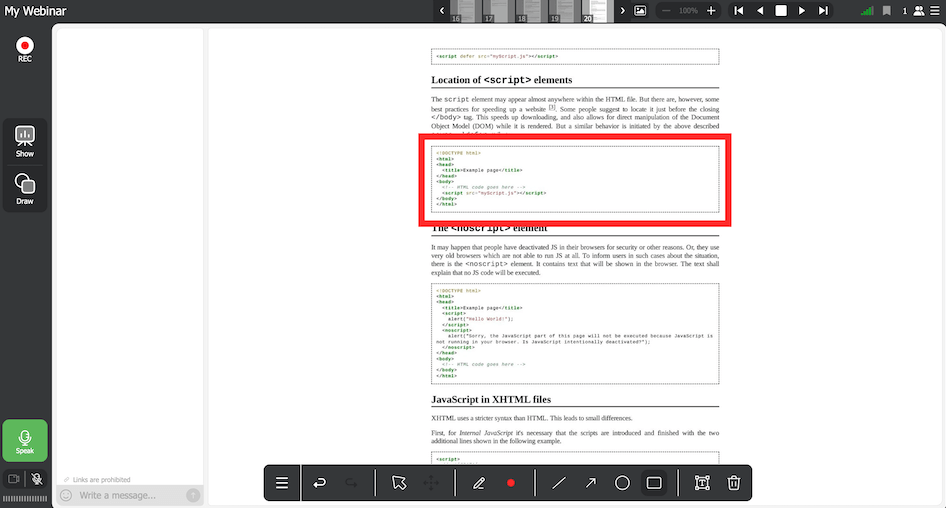Toggle the webcam camera icon

click(14, 479)
